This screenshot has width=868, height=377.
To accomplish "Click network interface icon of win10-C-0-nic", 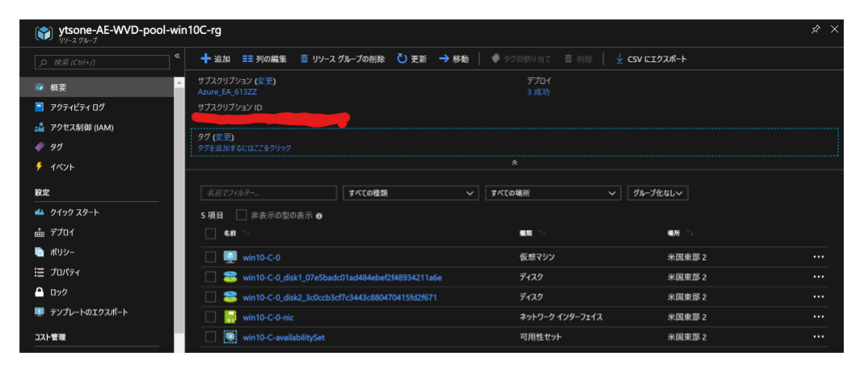I will 230,316.
